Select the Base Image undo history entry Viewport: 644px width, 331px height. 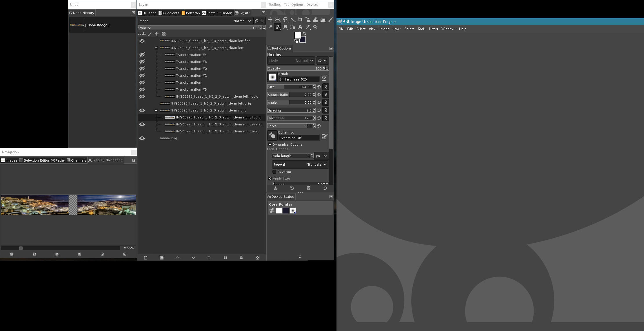point(97,25)
